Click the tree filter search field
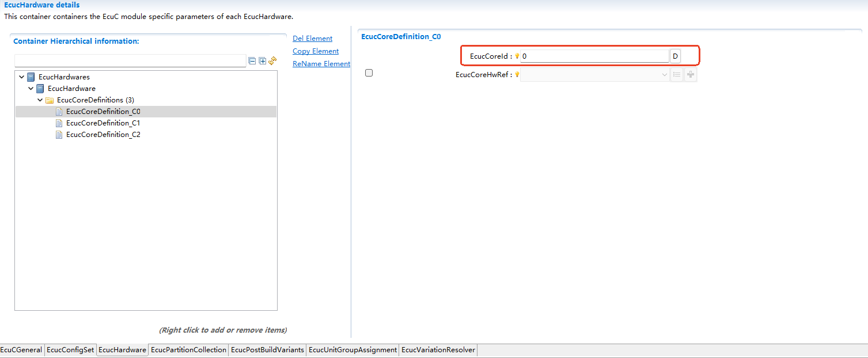868x358 pixels. (x=130, y=61)
